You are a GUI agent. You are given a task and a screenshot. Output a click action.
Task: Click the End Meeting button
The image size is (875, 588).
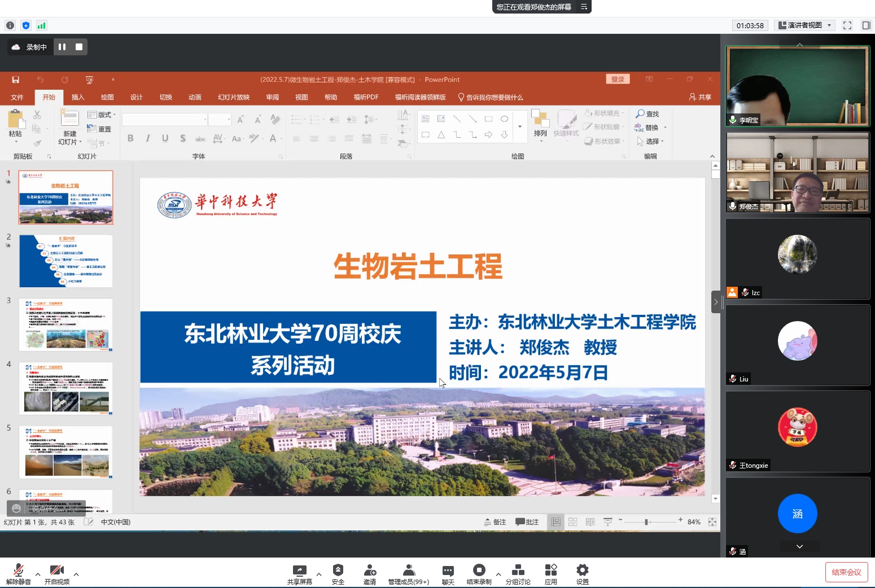(846, 572)
